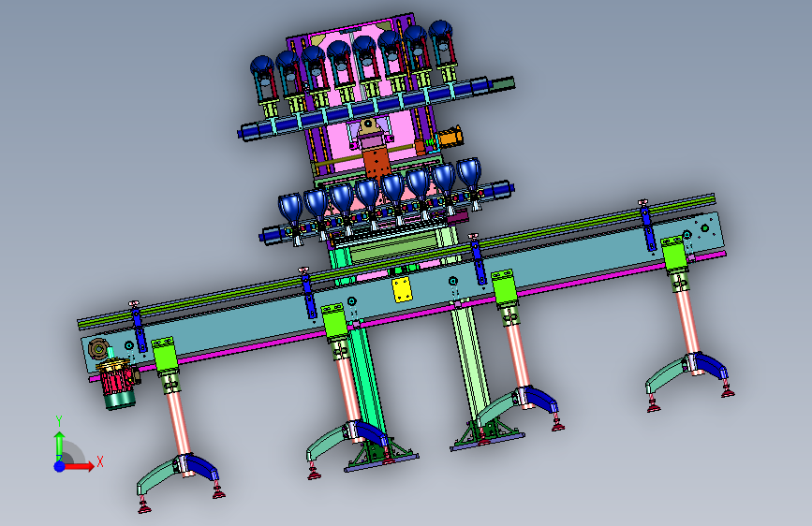Select the orange slide block below the bearing
Screen dimensions: 812x526
click(377, 162)
